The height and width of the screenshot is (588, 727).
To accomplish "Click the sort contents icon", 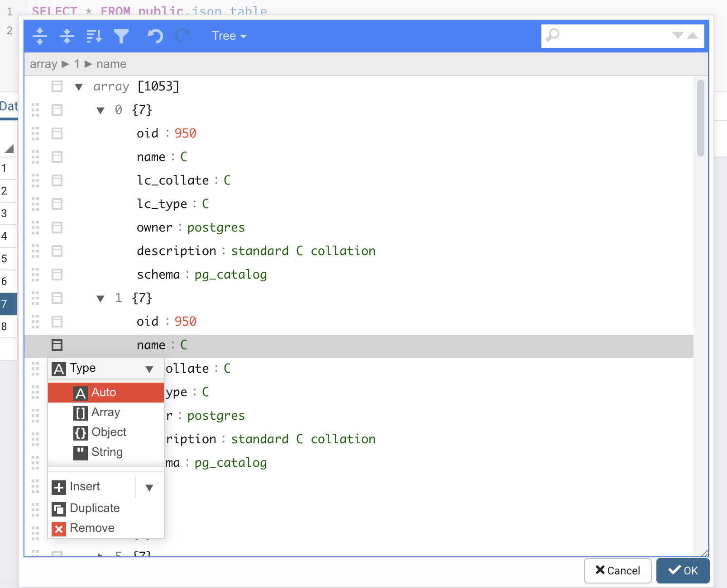I will (94, 36).
